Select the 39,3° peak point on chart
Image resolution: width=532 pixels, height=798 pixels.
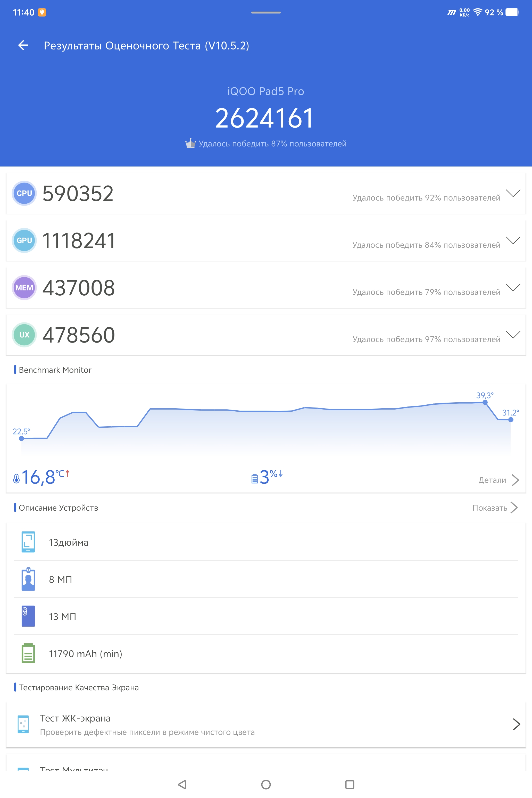point(485,402)
